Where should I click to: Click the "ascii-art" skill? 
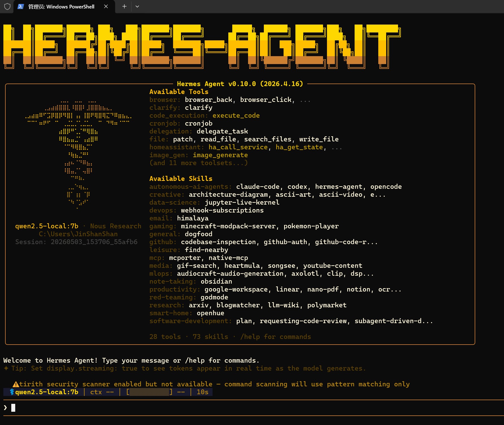pyautogui.click(x=293, y=194)
